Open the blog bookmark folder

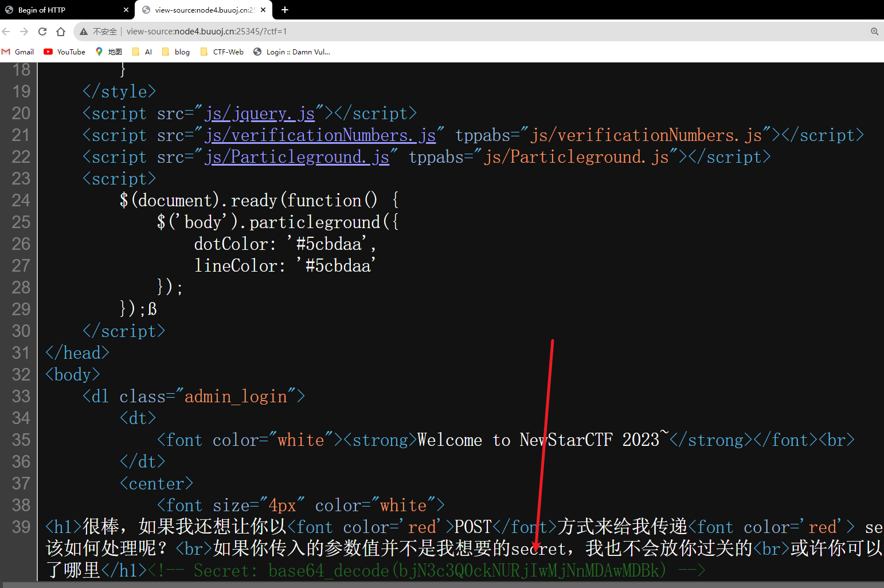(176, 52)
